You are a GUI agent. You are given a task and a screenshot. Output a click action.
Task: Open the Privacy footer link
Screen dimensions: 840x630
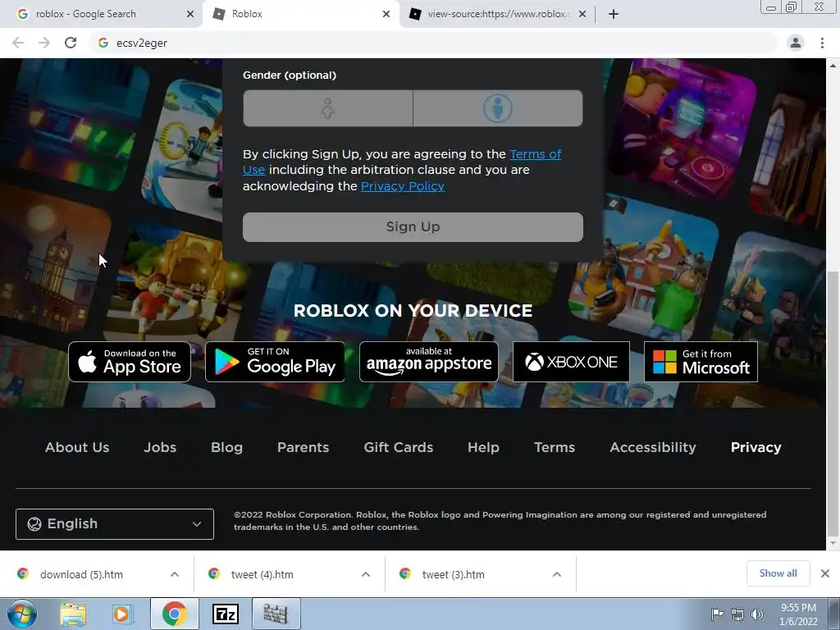[756, 447]
